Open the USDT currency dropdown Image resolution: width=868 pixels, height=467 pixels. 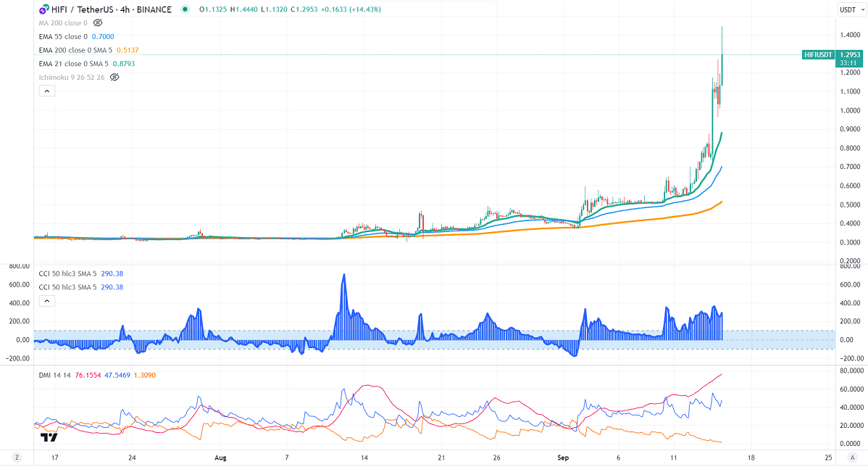(x=851, y=9)
